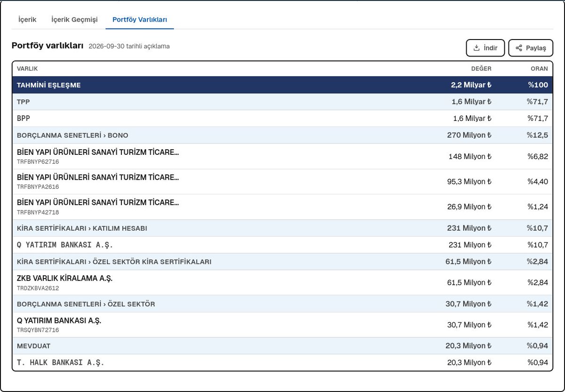565x392 pixels.
Task: Click the TRDZKBVA2612 ISIN code
Action: 38,288
